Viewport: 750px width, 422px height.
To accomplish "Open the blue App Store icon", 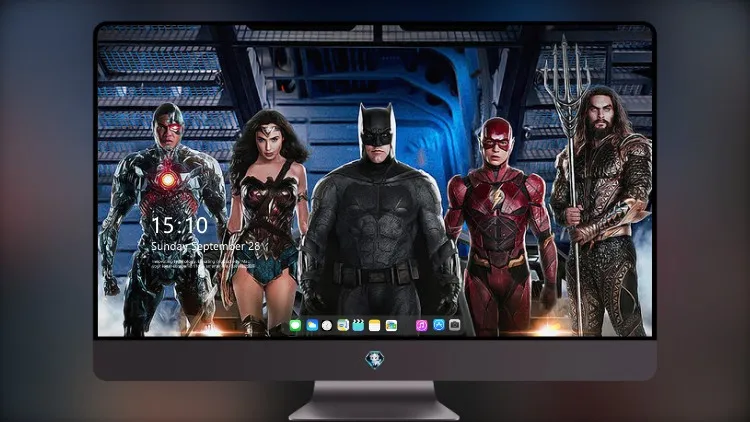I will (x=439, y=325).
